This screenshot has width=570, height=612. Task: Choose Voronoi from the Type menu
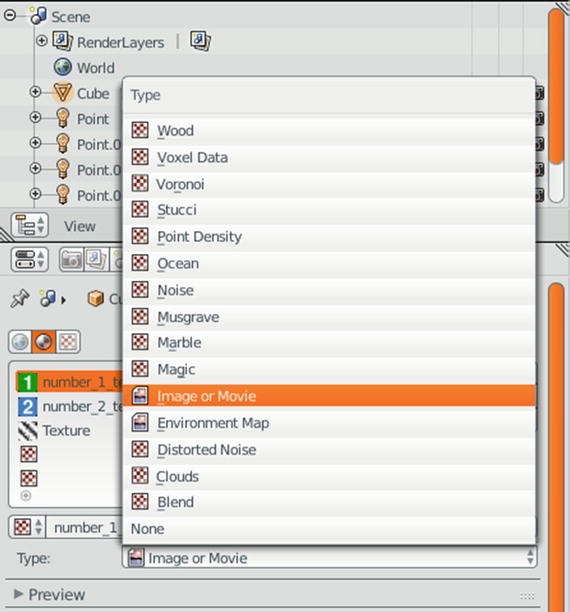click(x=329, y=184)
